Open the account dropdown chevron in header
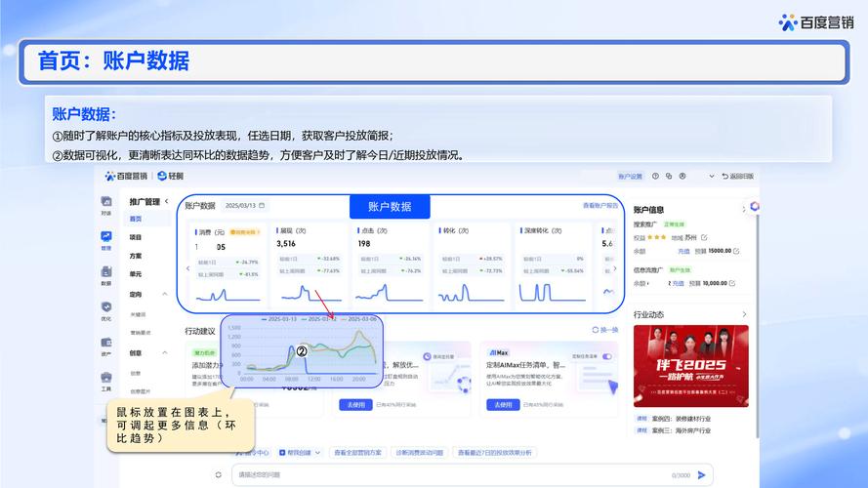The height and width of the screenshot is (488, 868). [712, 177]
